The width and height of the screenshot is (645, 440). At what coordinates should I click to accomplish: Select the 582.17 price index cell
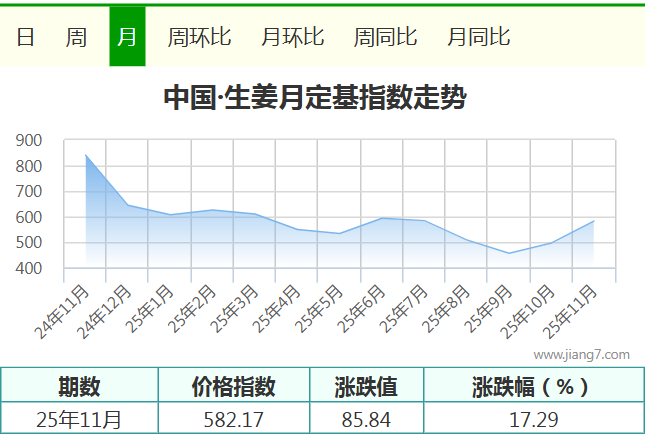(x=234, y=419)
